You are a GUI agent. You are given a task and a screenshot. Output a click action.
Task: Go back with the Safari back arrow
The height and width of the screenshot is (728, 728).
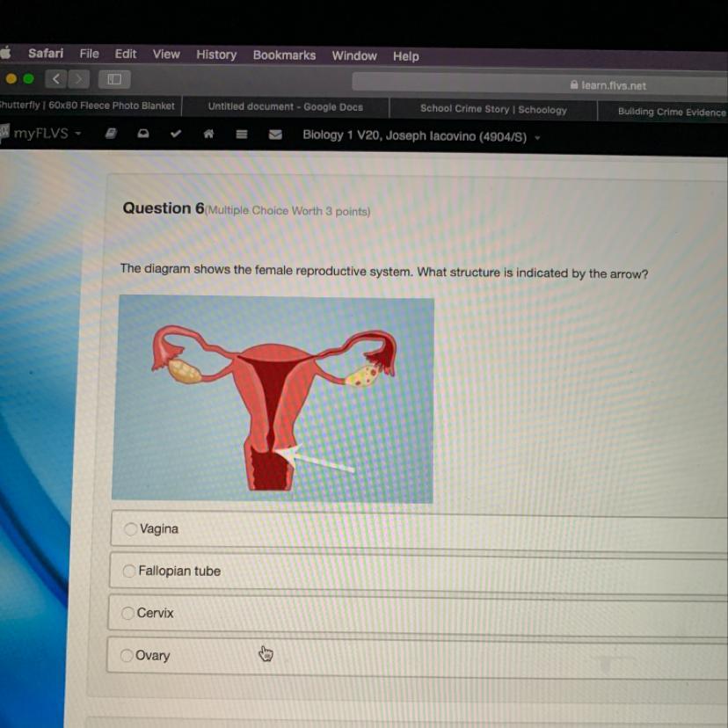[x=56, y=79]
